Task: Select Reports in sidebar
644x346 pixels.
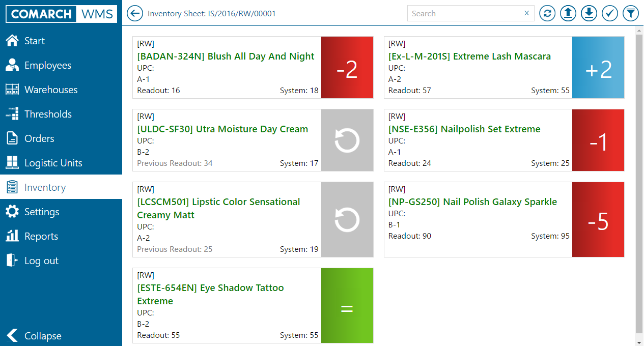Action: [x=41, y=236]
